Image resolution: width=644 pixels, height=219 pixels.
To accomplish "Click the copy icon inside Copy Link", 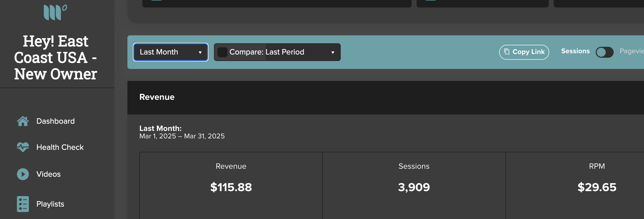I will 506,52.
